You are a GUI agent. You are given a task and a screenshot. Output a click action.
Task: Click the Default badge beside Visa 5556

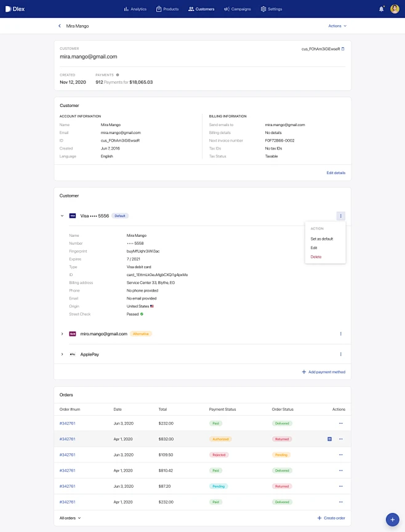point(120,216)
